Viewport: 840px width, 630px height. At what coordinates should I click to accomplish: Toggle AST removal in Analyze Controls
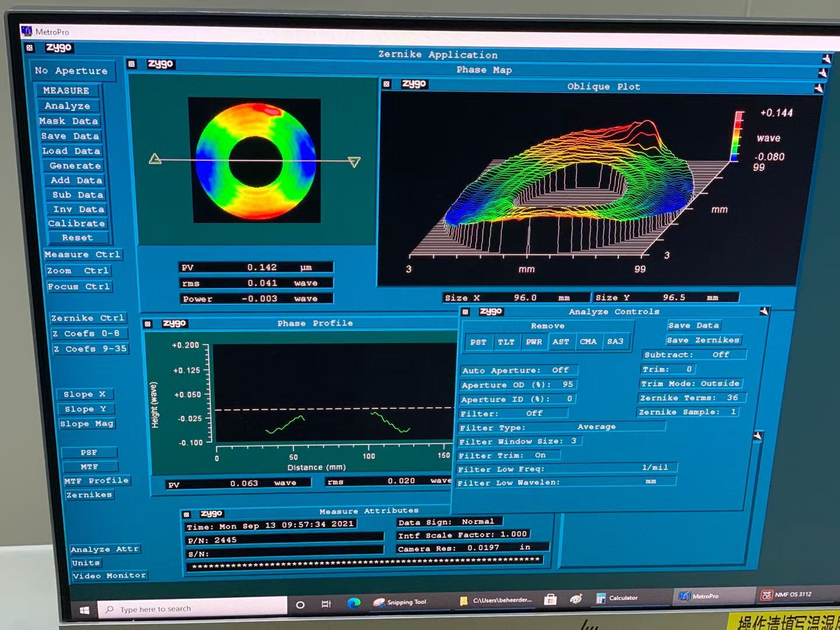tap(561, 342)
